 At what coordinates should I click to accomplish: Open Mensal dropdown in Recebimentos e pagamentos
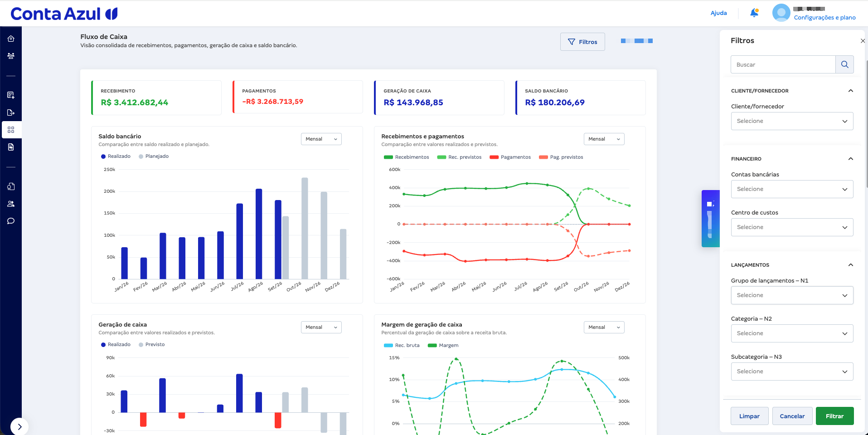tap(604, 139)
